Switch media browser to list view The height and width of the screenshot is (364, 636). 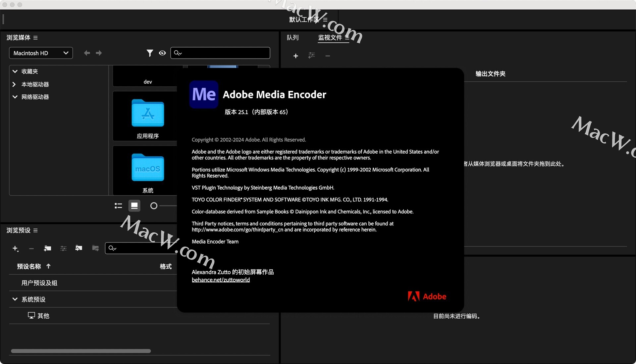(x=118, y=206)
